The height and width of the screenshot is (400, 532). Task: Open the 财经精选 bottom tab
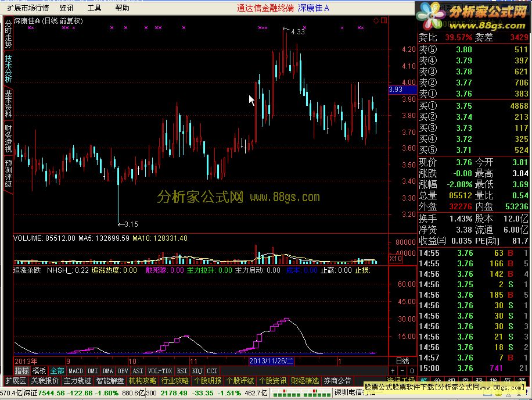[305, 381]
